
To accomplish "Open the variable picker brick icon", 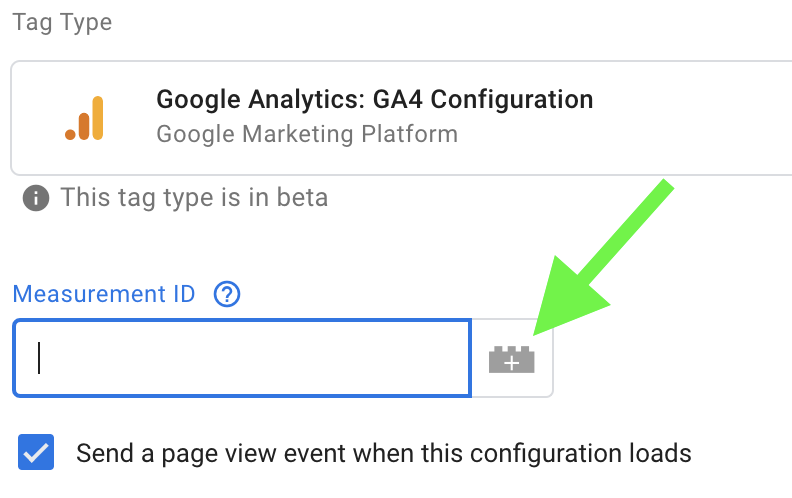I will (512, 359).
